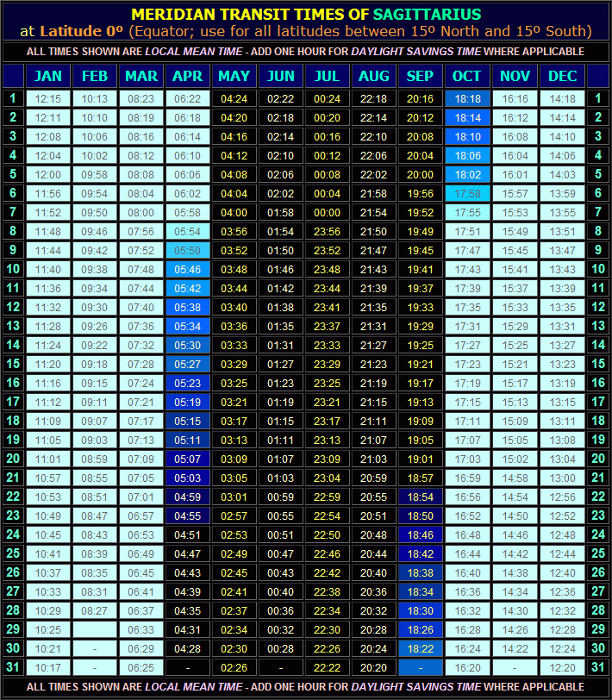
Task: Click April 9 cell showing 05:50
Action: (x=188, y=250)
